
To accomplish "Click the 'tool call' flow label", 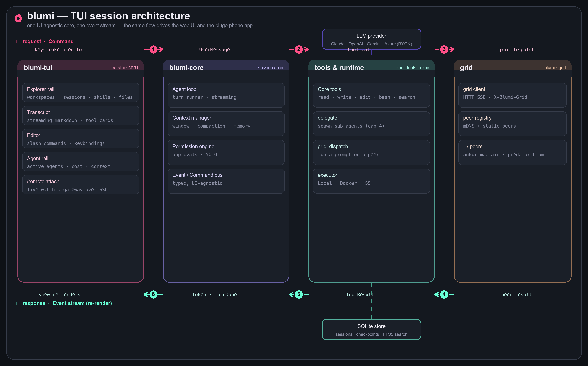I will tap(360, 50).
